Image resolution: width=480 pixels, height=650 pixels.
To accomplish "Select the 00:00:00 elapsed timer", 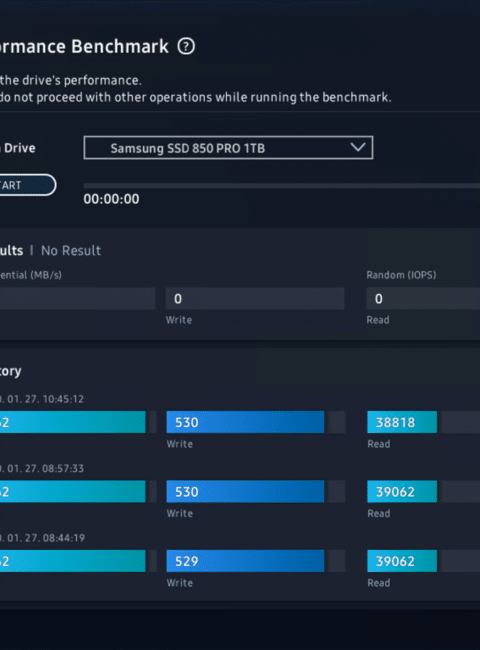I will (x=112, y=199).
